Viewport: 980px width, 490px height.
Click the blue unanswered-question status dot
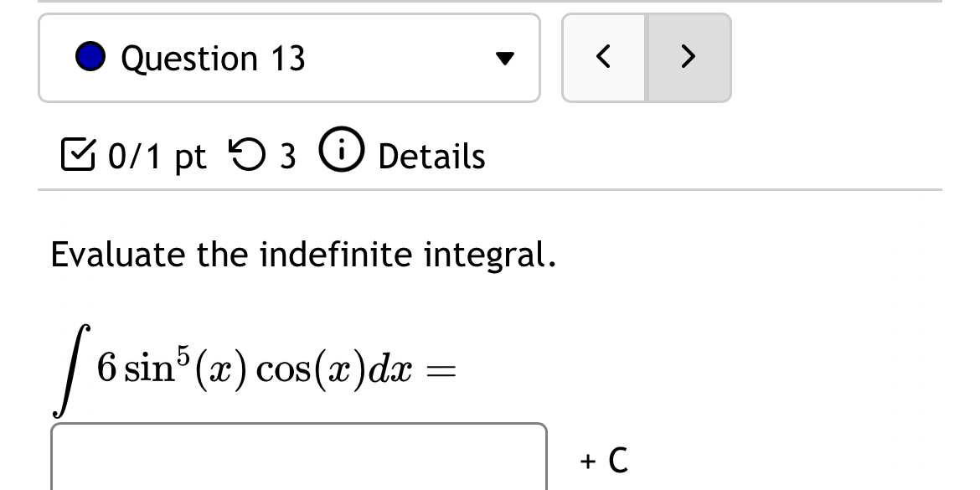tap(90, 57)
